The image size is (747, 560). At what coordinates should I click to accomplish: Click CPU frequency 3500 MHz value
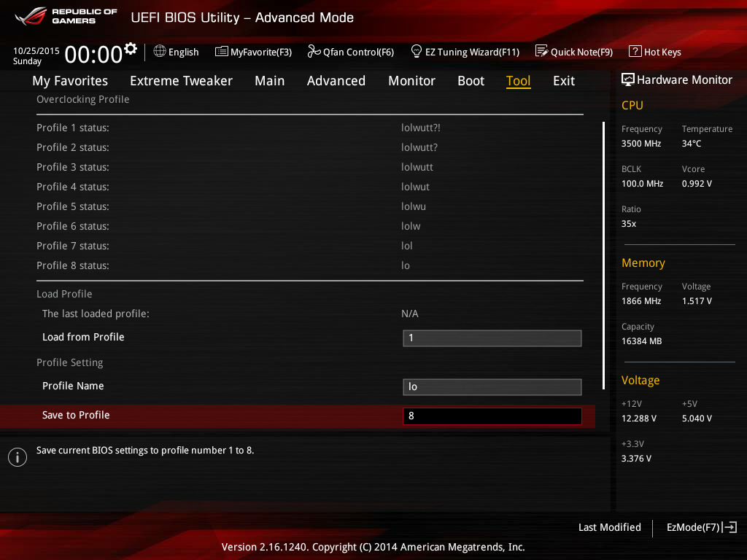point(641,144)
